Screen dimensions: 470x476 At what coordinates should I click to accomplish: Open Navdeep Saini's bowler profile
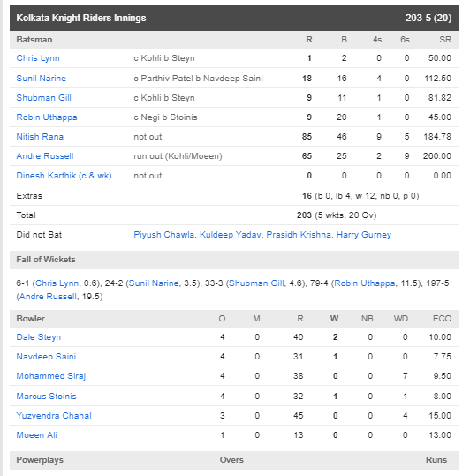[x=46, y=357]
